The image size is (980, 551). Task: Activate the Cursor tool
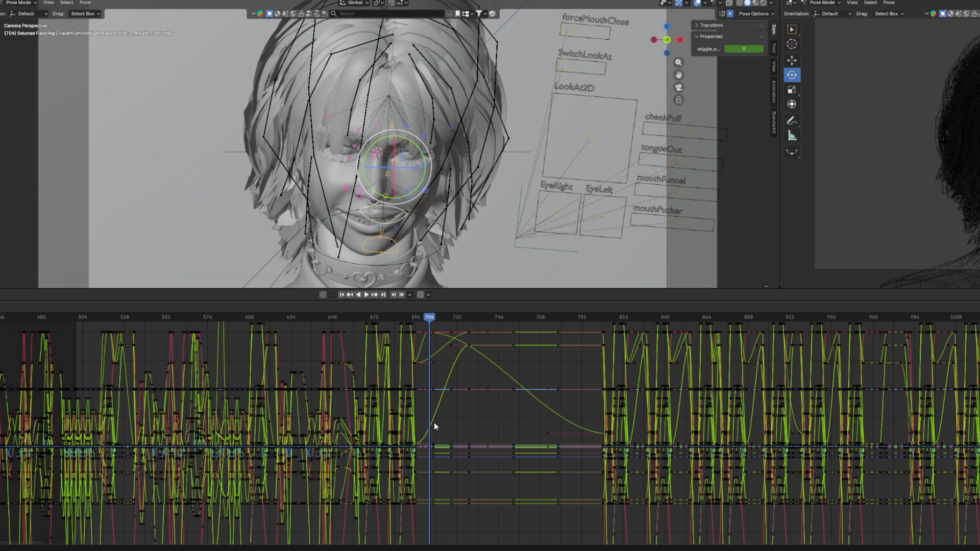pyautogui.click(x=792, y=44)
